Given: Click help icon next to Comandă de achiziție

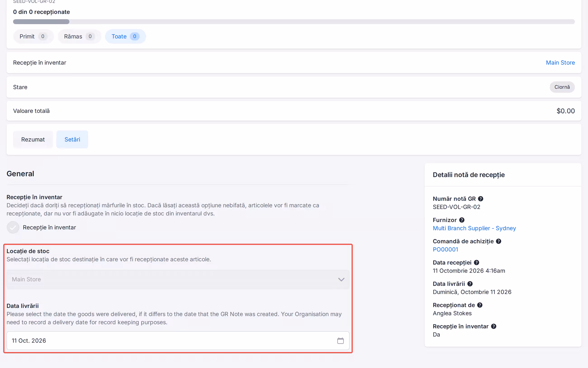Looking at the screenshot, I should tap(498, 241).
